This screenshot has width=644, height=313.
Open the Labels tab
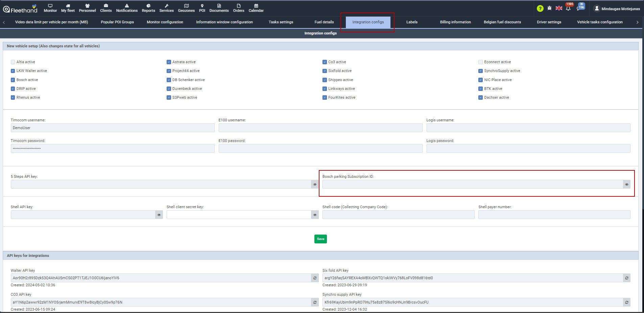point(412,22)
